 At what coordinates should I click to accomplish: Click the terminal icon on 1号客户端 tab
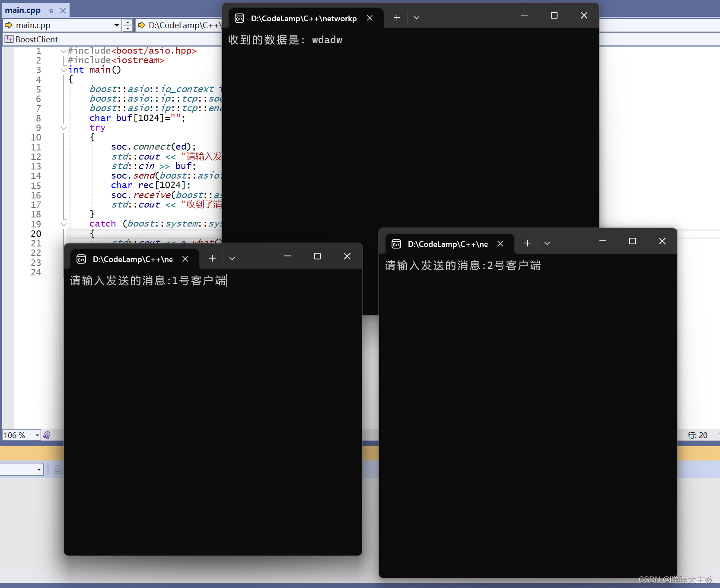pyautogui.click(x=81, y=259)
